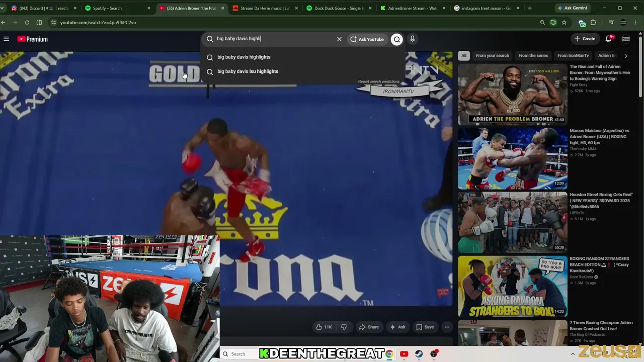Viewport: 644px width, 362px height.
Task: Submit search with magnifier button
Action: (397, 39)
